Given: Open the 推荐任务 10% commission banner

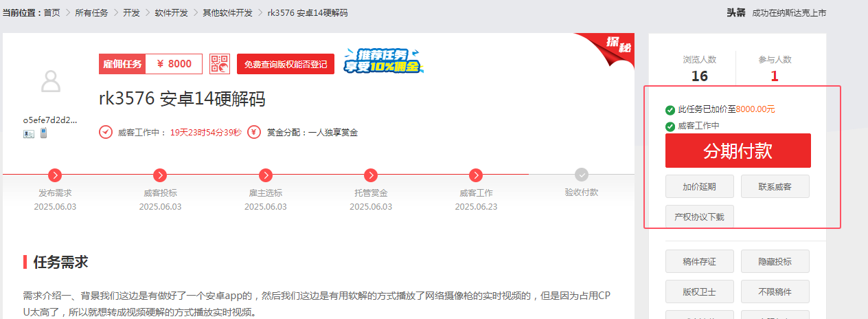Looking at the screenshot, I should 382,61.
